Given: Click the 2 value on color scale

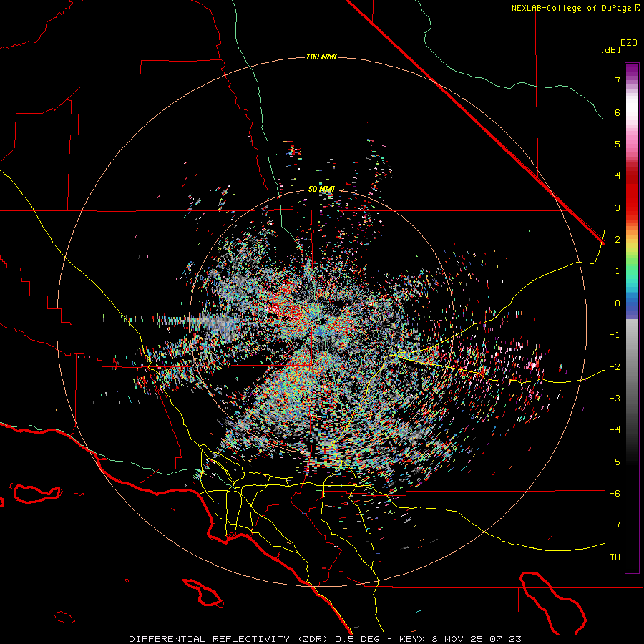Looking at the screenshot, I should 618,240.
